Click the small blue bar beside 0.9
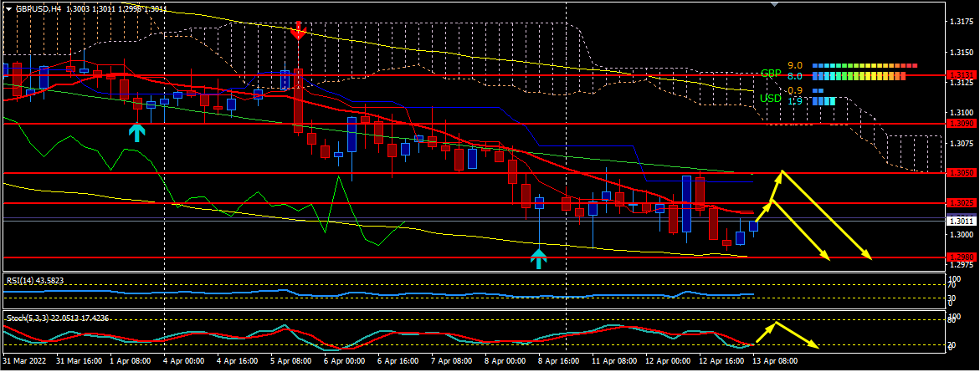 click(818, 90)
